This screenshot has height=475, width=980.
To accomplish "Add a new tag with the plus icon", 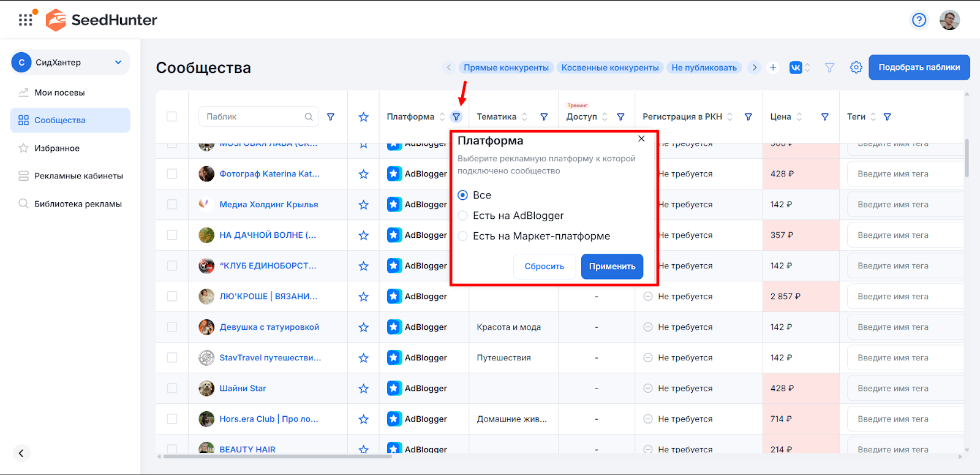I will point(773,67).
